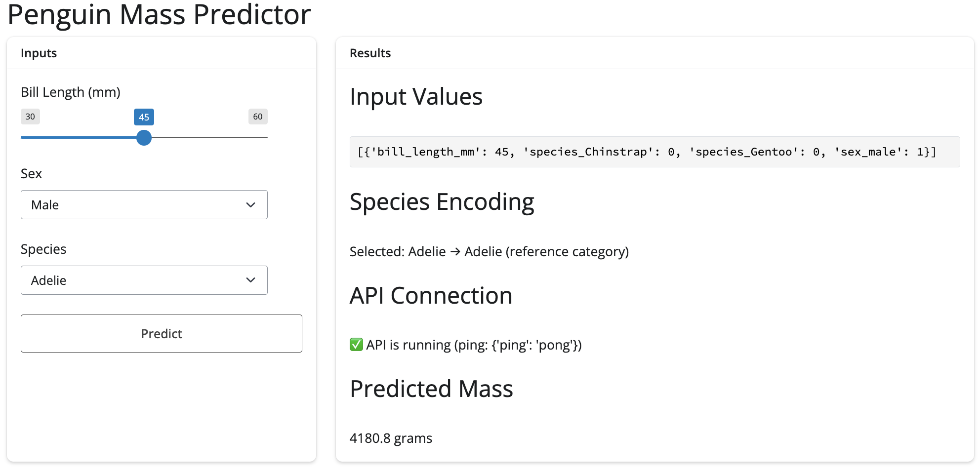The width and height of the screenshot is (980, 473).
Task: Click the Results card header
Action: tap(370, 53)
